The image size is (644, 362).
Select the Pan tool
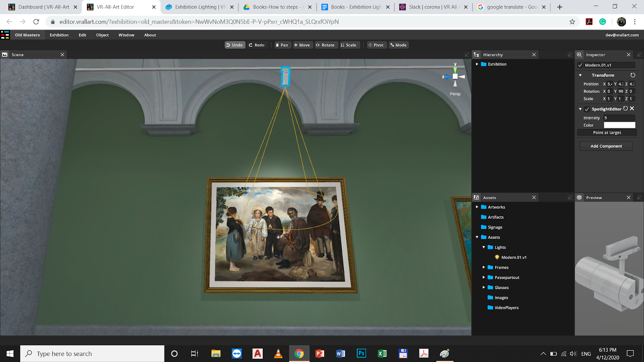tap(282, 45)
